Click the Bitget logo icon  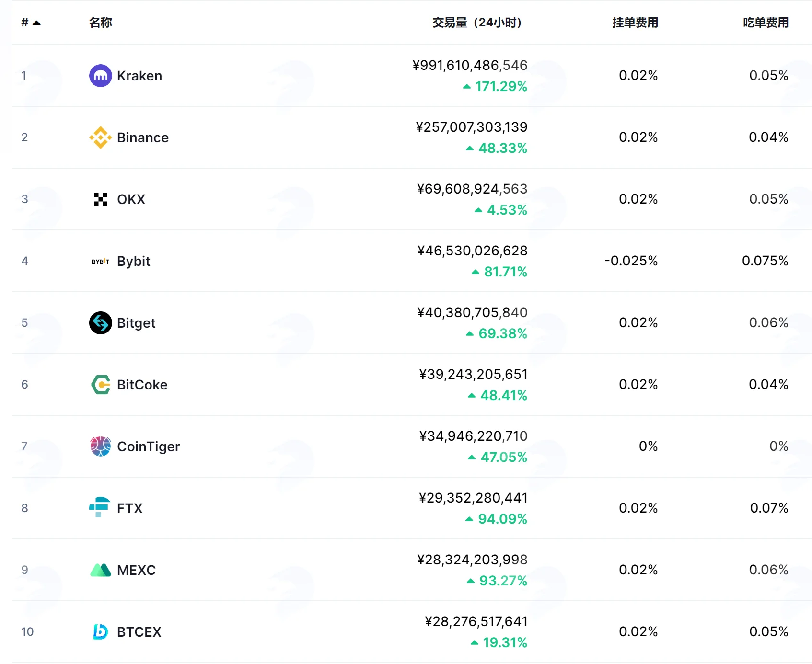tap(101, 323)
